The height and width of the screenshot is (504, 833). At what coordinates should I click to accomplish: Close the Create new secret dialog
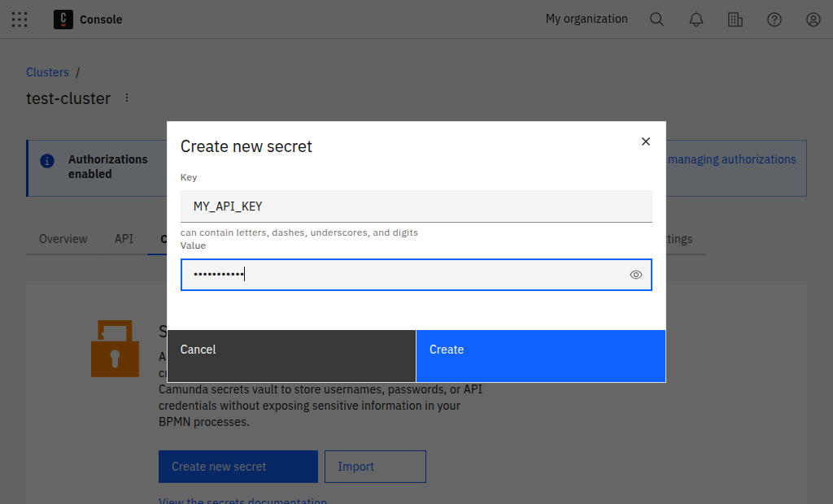tap(645, 141)
